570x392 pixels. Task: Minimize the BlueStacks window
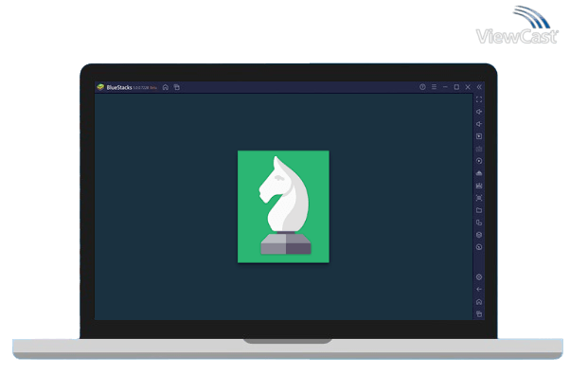[x=445, y=87]
